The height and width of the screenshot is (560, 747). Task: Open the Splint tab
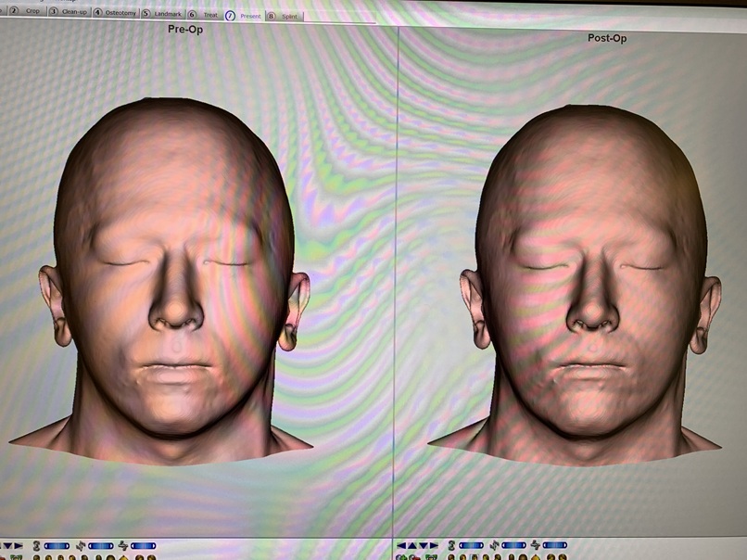[x=284, y=16]
